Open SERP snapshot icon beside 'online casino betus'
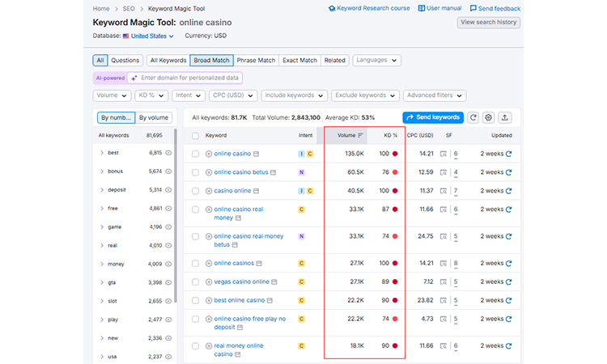This screenshot has width=607, height=364. tap(273, 172)
